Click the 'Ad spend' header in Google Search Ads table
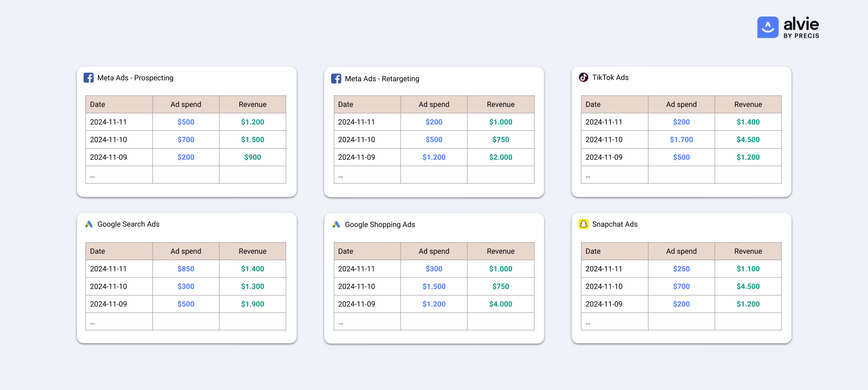Image resolution: width=868 pixels, height=390 pixels. pos(186,251)
